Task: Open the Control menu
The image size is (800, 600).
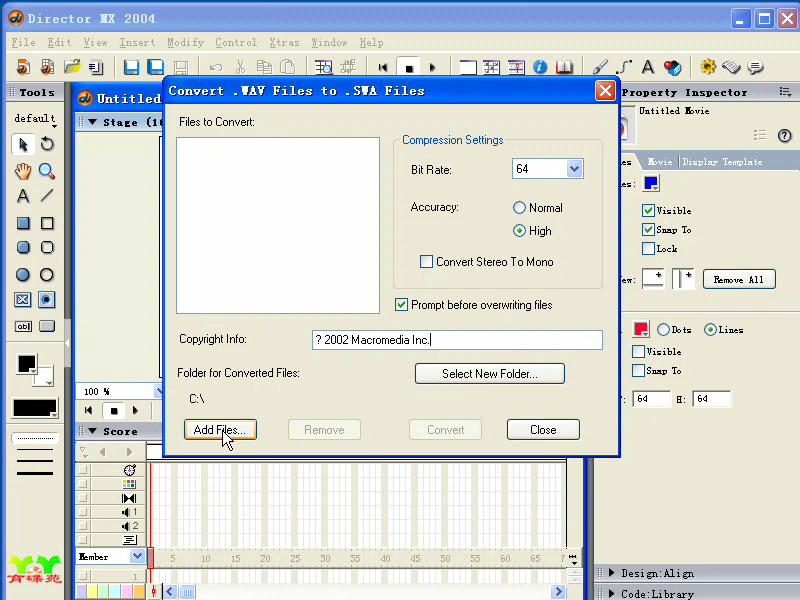Action: [236, 43]
